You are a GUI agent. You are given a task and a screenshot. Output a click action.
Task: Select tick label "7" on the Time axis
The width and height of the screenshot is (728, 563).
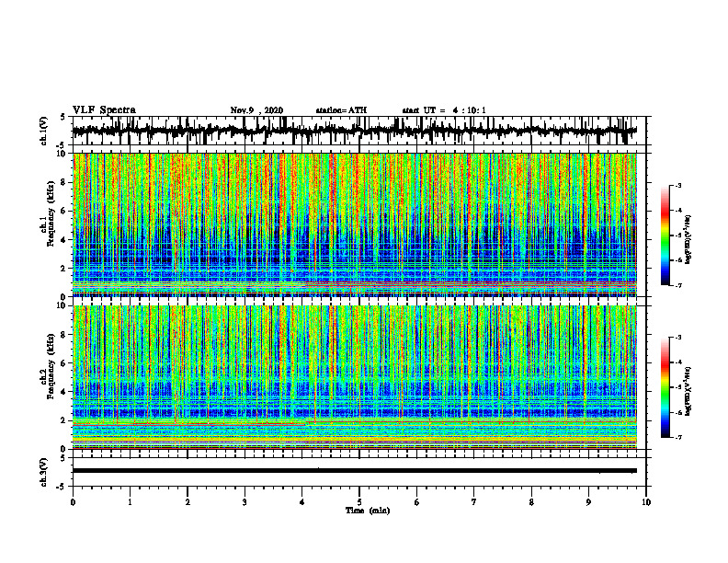point(474,502)
